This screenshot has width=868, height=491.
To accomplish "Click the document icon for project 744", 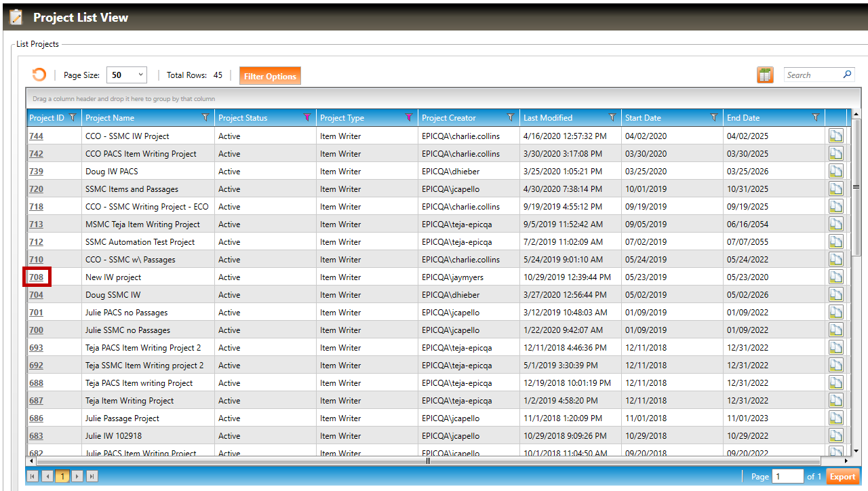I will click(x=835, y=136).
